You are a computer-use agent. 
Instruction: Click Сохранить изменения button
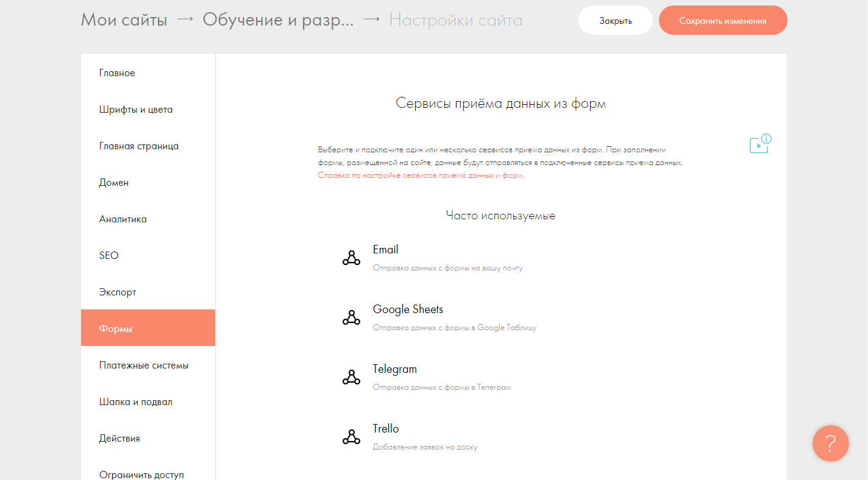pos(723,20)
